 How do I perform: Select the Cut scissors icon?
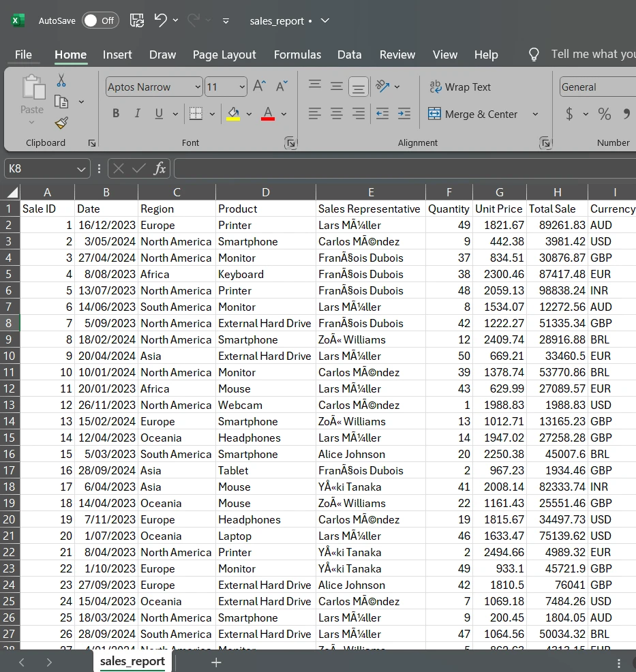(x=61, y=80)
